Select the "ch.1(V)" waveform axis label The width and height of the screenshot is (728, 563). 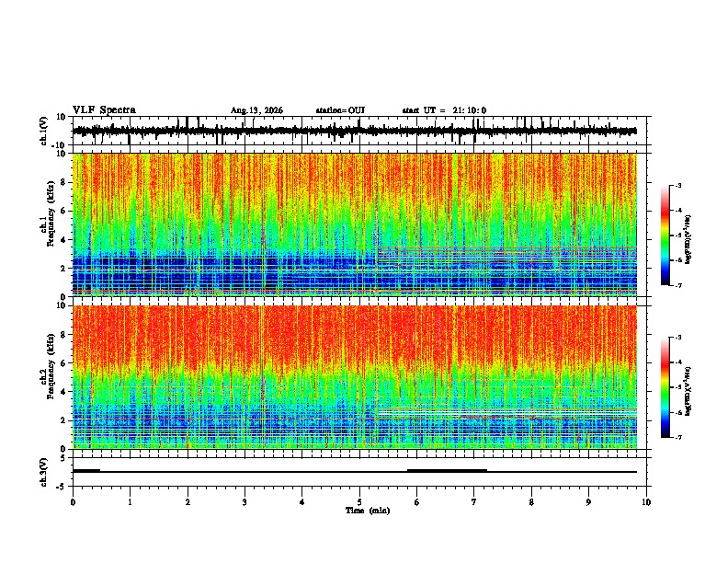pos(44,131)
